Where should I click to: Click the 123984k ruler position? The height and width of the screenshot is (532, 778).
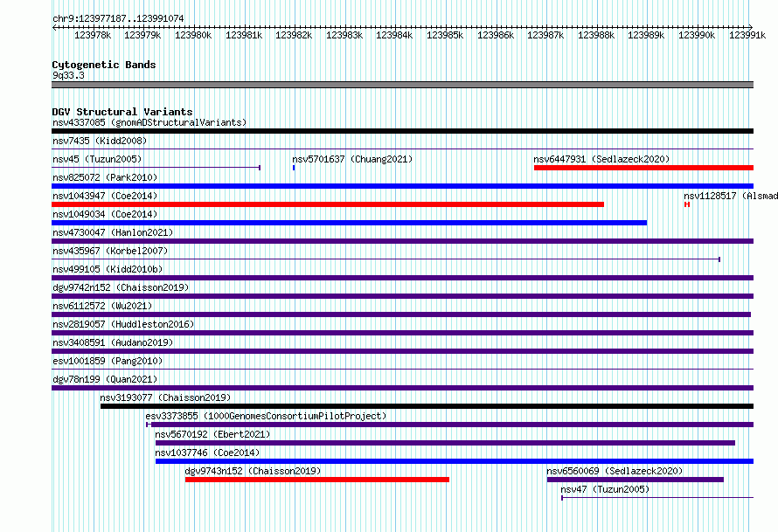point(394,35)
